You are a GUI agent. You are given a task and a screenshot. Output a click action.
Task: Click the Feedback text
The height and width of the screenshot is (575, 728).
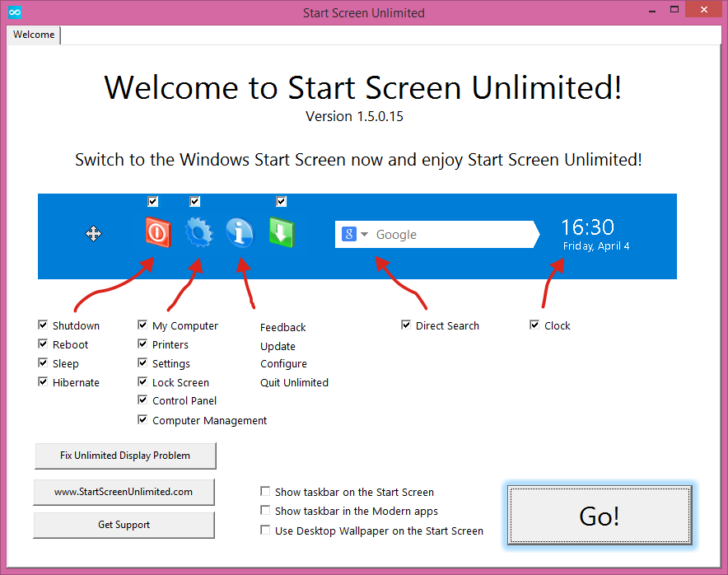[282, 327]
